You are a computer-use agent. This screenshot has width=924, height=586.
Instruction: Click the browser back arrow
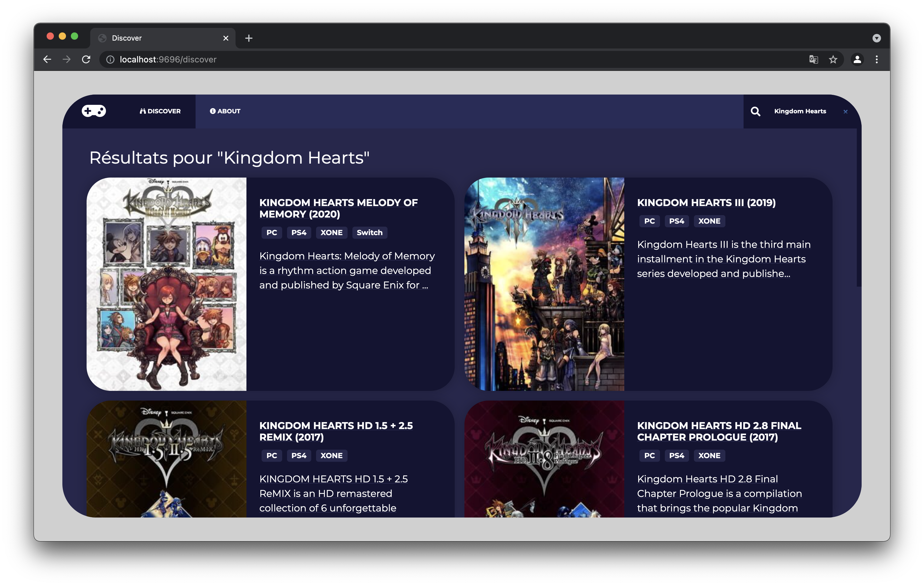tap(47, 59)
